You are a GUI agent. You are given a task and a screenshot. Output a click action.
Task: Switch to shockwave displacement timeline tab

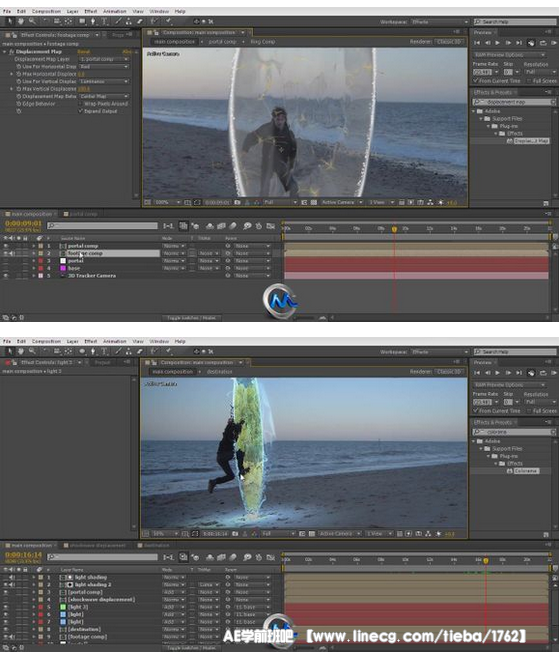95,545
